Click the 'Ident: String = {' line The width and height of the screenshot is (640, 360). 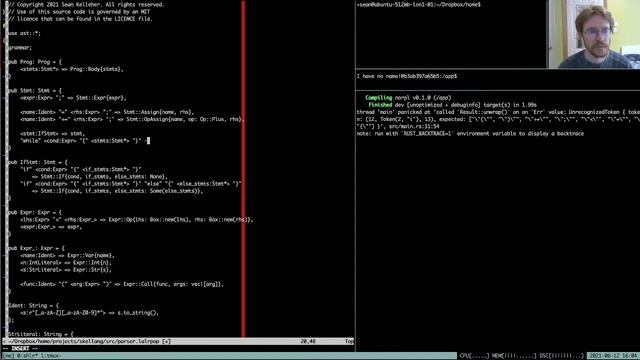coord(33,305)
